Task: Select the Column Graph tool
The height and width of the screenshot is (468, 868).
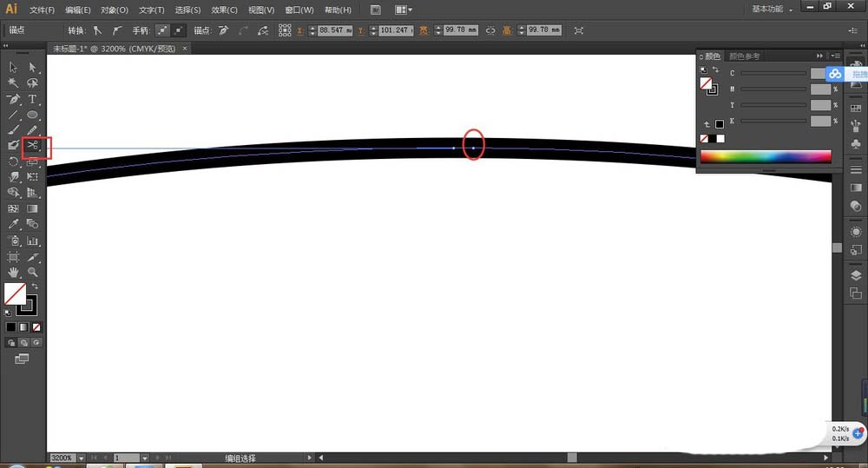Action: click(33, 241)
